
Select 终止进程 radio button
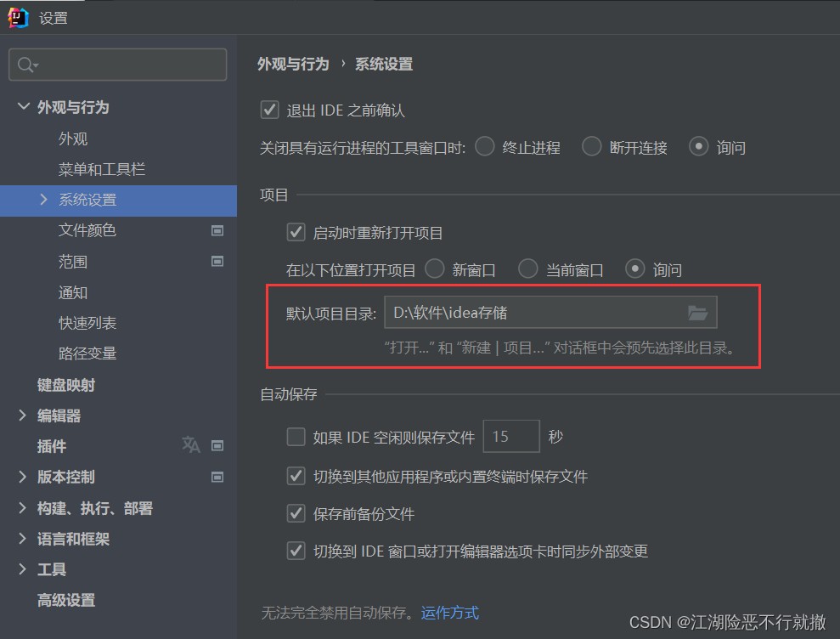[x=485, y=146]
